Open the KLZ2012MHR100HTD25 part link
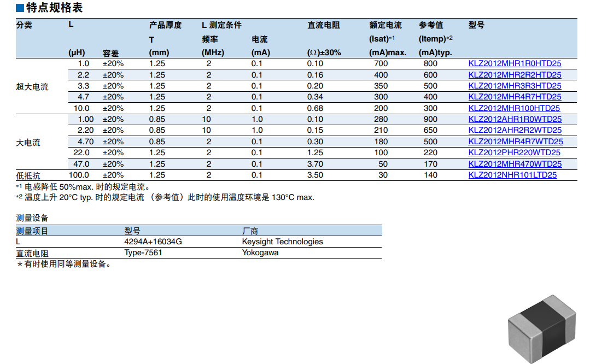The width and height of the screenshot is (596, 364). [x=514, y=108]
